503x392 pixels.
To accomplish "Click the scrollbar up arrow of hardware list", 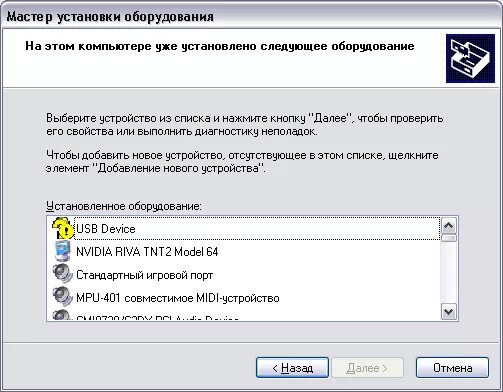I will pyautogui.click(x=449, y=226).
